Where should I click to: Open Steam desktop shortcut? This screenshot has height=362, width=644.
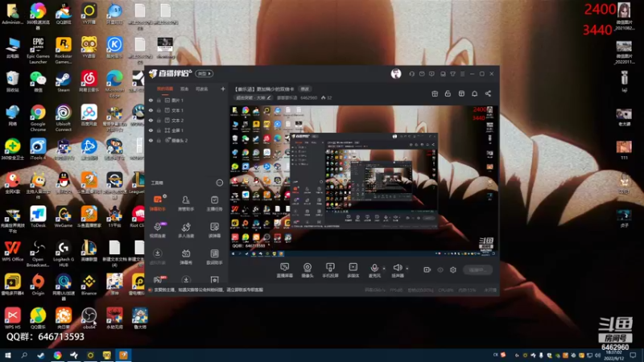coord(64,81)
